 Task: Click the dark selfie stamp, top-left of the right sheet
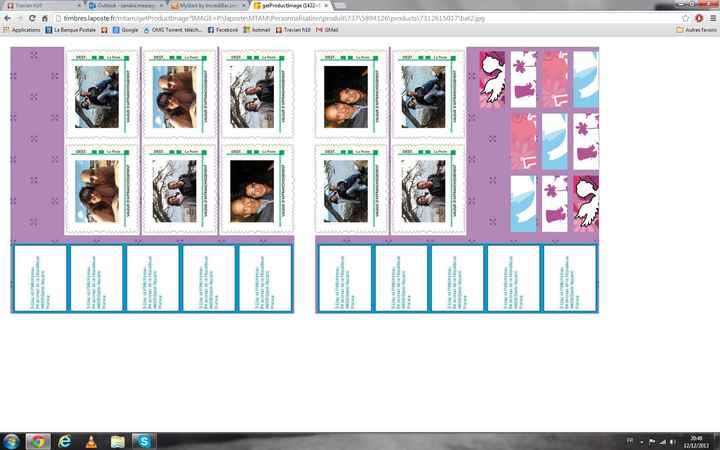(x=351, y=94)
